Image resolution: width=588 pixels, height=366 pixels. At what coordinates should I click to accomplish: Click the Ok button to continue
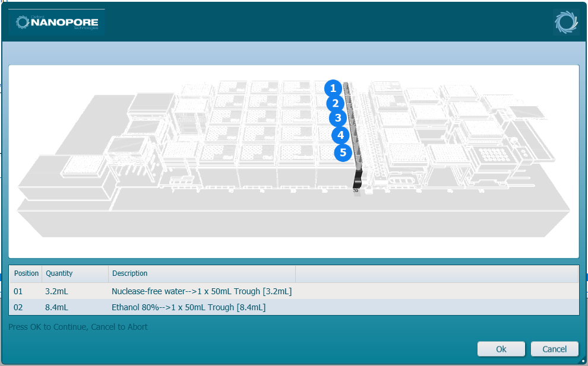tap(501, 349)
